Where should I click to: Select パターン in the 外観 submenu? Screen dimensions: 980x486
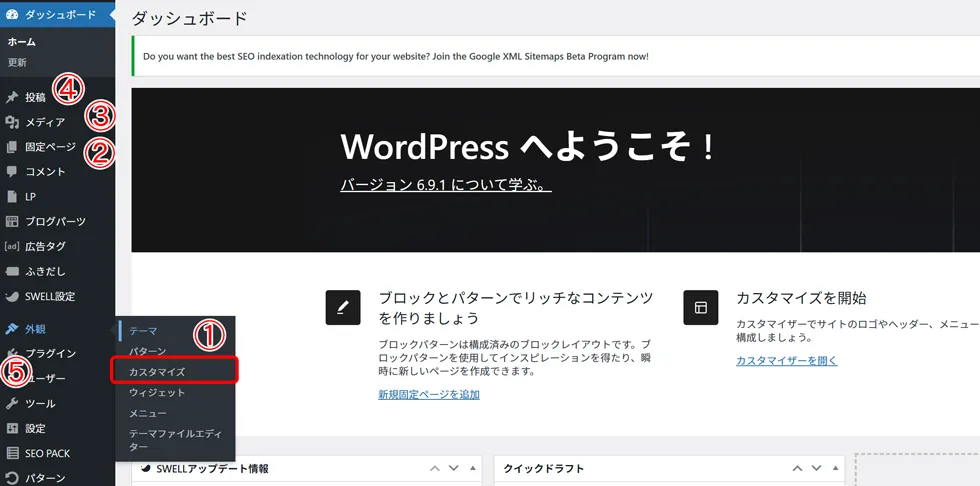[x=148, y=352]
